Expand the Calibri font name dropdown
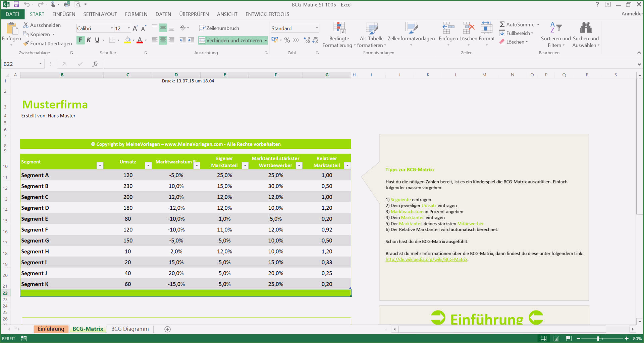 point(112,28)
